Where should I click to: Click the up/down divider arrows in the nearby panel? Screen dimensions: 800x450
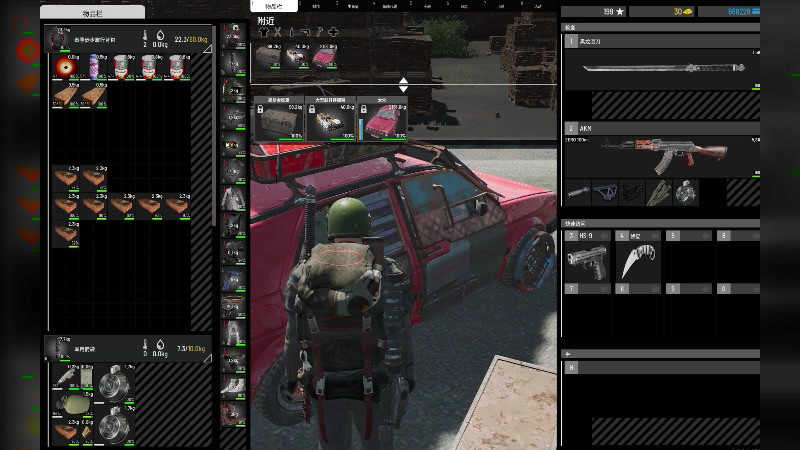[x=404, y=85]
